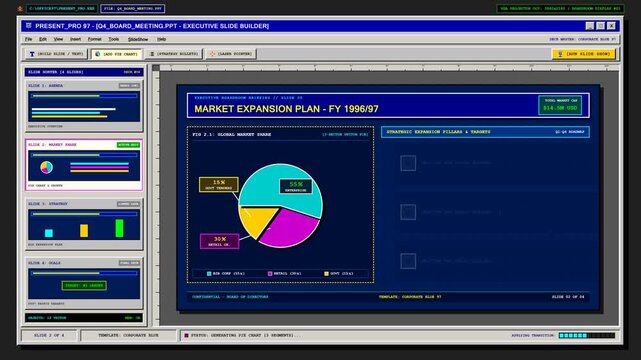The width and height of the screenshot is (641, 360).
Task: Open the View menu
Action: click(58, 39)
